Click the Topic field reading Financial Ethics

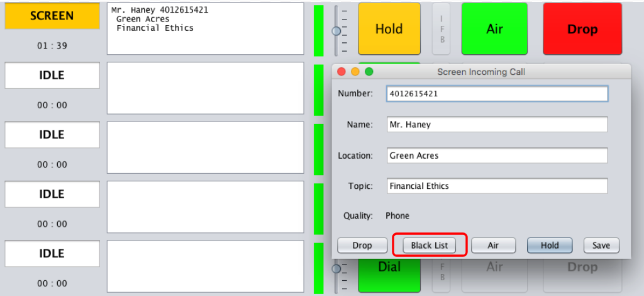tap(497, 186)
